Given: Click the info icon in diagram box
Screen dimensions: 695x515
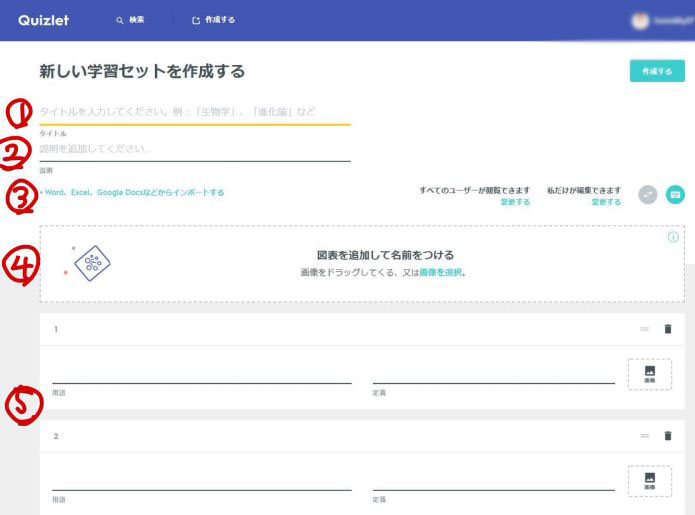Looking at the screenshot, I should [x=672, y=237].
